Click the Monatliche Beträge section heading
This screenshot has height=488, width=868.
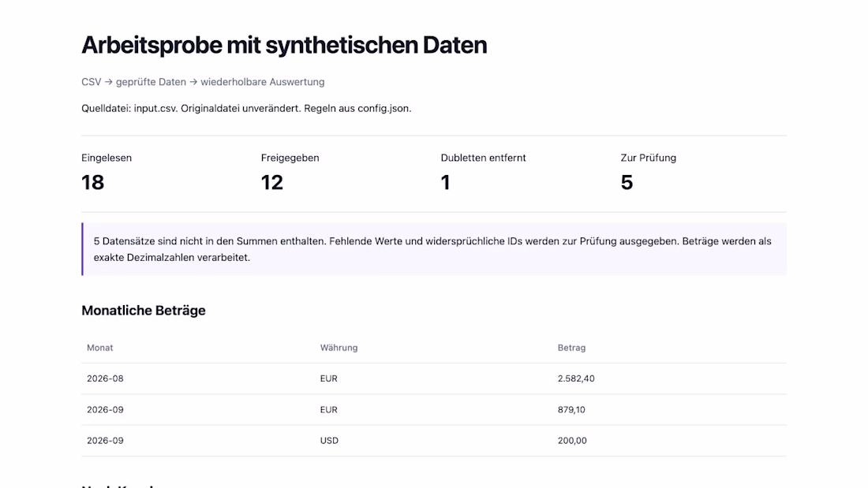pyautogui.click(x=144, y=311)
